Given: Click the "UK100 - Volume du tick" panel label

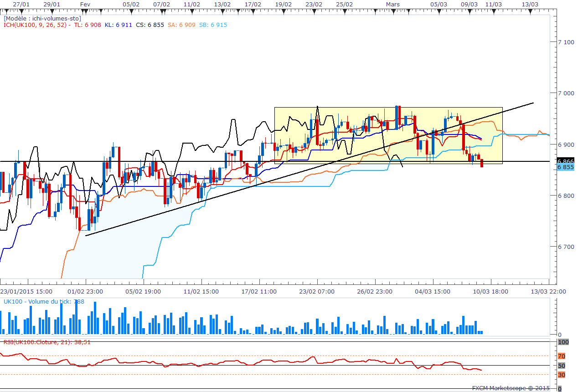Looking at the screenshot, I should point(38,302).
